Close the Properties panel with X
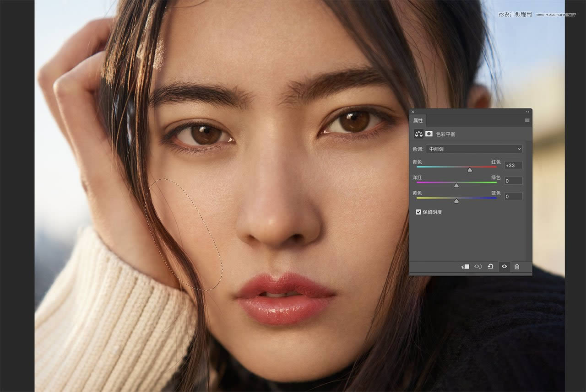The width and height of the screenshot is (586, 392). (x=412, y=112)
